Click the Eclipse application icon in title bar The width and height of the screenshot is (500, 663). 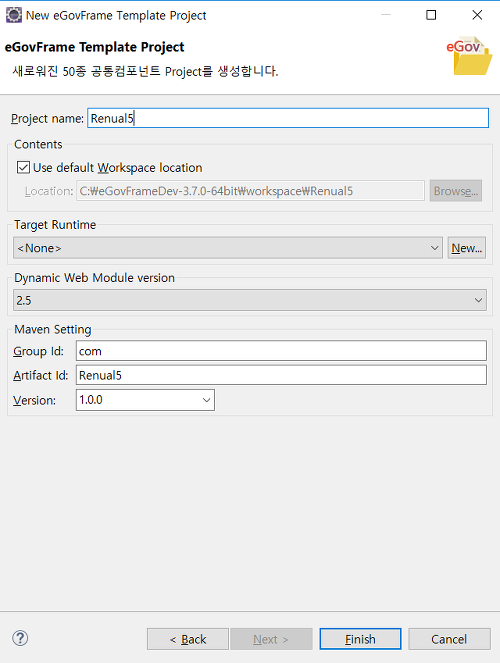[x=14, y=15]
